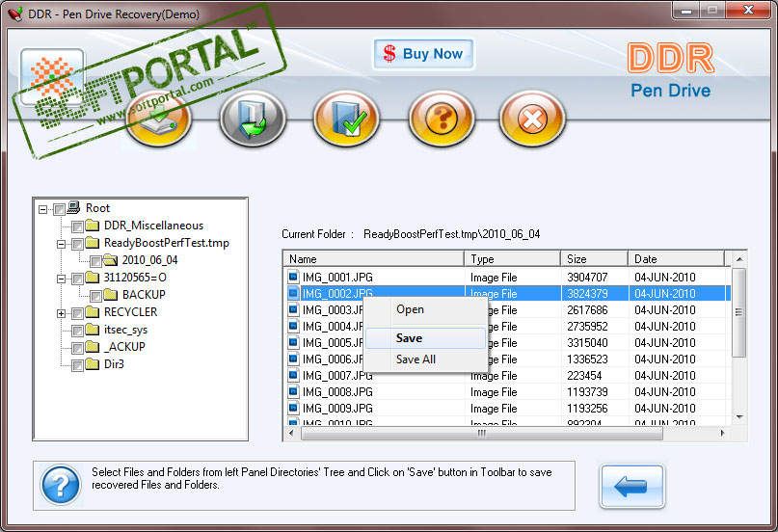
Task: Choose Save from the context menu
Action: click(x=426, y=338)
